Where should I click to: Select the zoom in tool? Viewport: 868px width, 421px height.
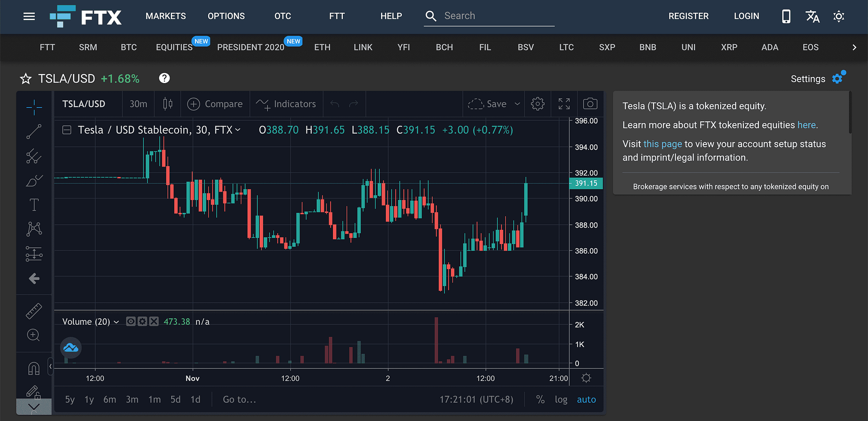click(x=34, y=335)
